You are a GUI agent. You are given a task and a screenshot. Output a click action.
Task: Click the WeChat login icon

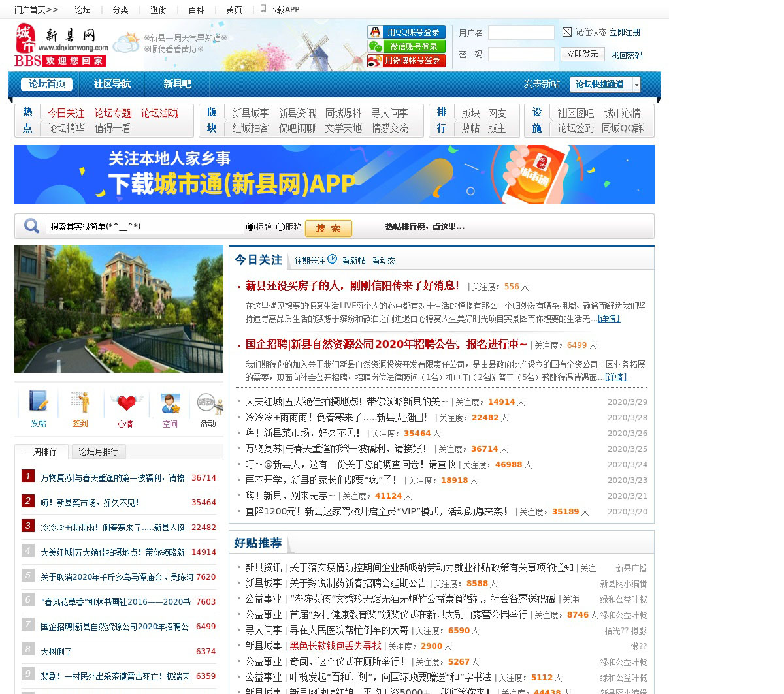pyautogui.click(x=375, y=46)
